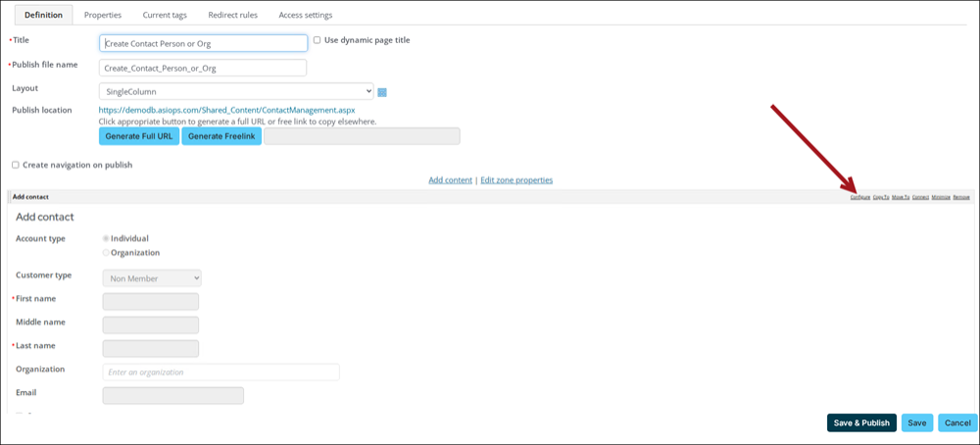Select the Individual account type radio
The image size is (980, 445).
pos(106,238)
